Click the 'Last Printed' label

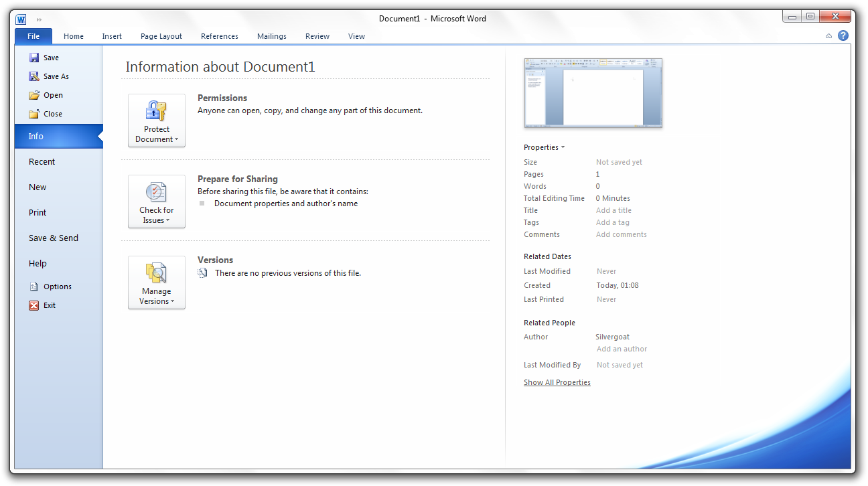click(x=544, y=300)
